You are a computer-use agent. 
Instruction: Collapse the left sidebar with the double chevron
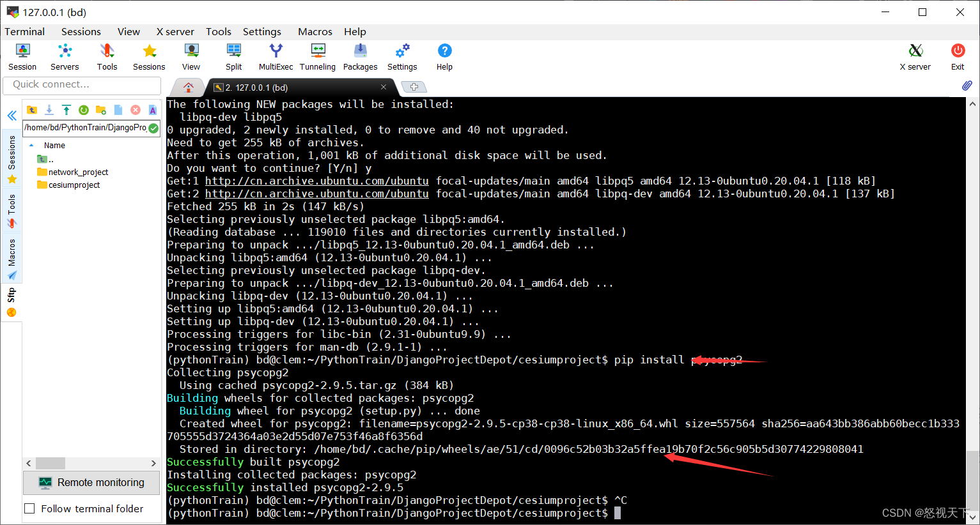click(12, 116)
